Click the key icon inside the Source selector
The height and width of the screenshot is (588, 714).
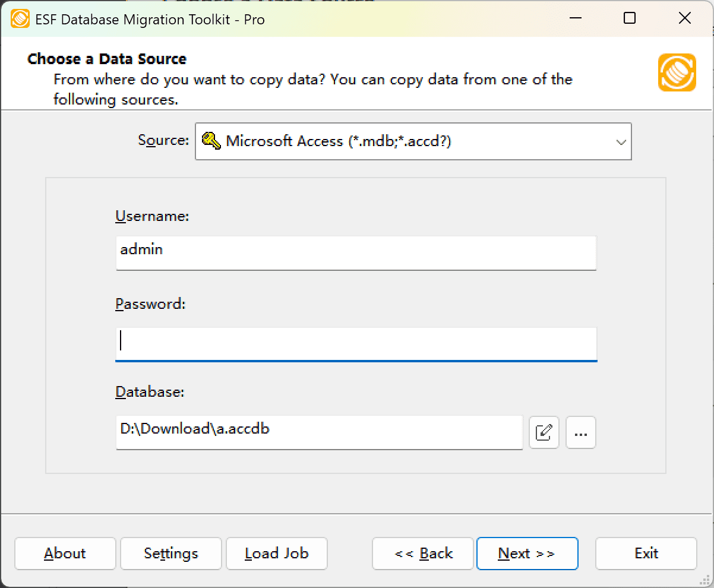tap(212, 141)
